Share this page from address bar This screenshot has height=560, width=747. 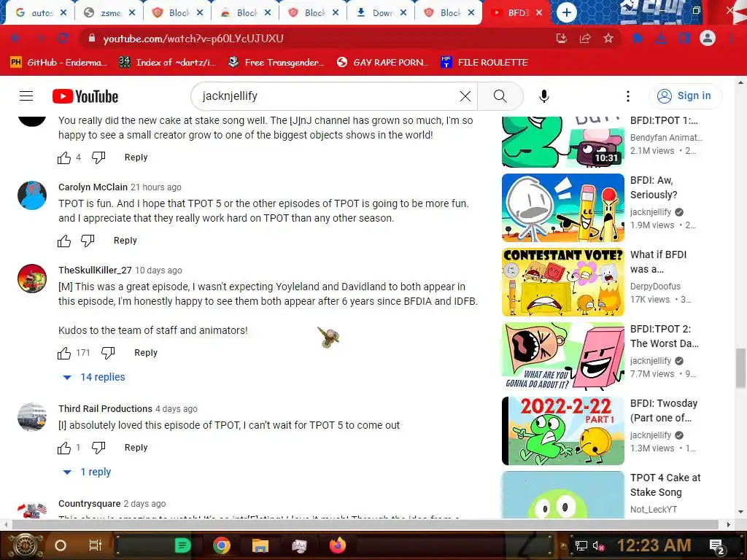pyautogui.click(x=585, y=39)
